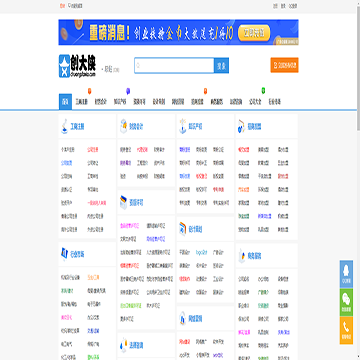Screen dimensions: 360x360
Task: Click the 网站建设 category card icon
Action: tap(182, 318)
